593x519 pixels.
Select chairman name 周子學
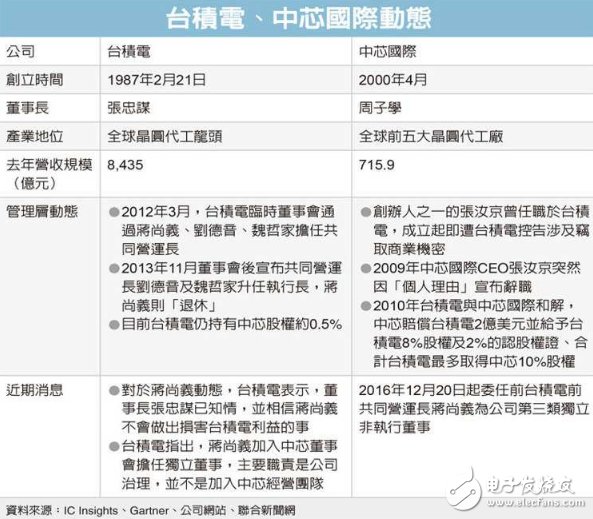coord(380,108)
